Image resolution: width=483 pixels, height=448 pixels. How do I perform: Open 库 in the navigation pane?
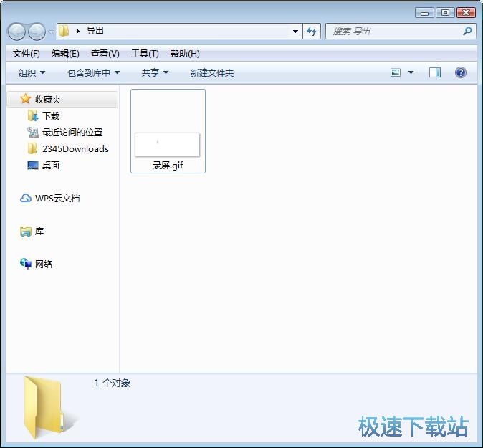pyautogui.click(x=39, y=231)
